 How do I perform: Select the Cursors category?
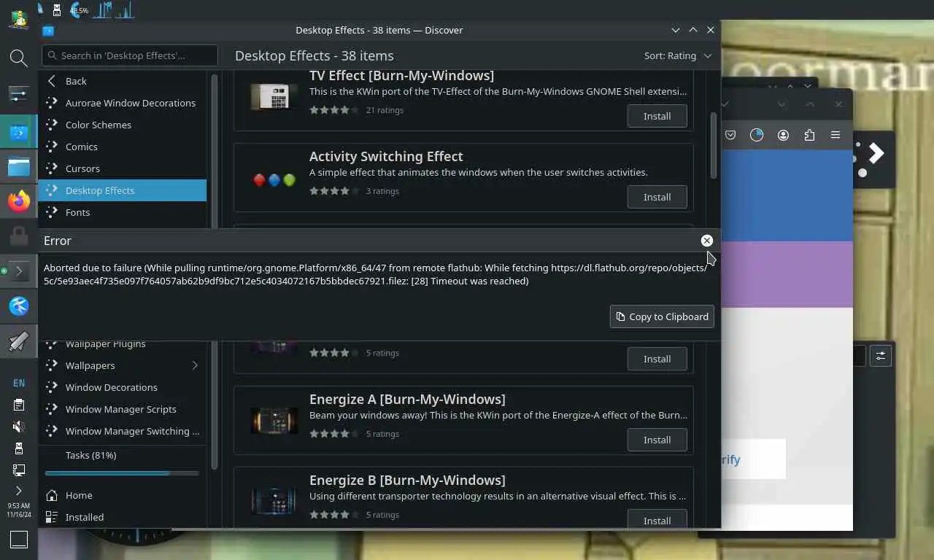122,168
